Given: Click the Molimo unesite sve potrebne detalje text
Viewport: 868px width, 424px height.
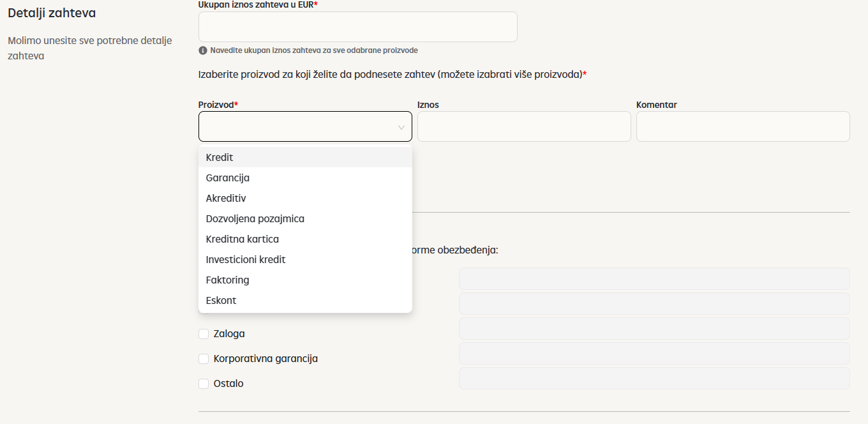Looking at the screenshot, I should coord(90,48).
